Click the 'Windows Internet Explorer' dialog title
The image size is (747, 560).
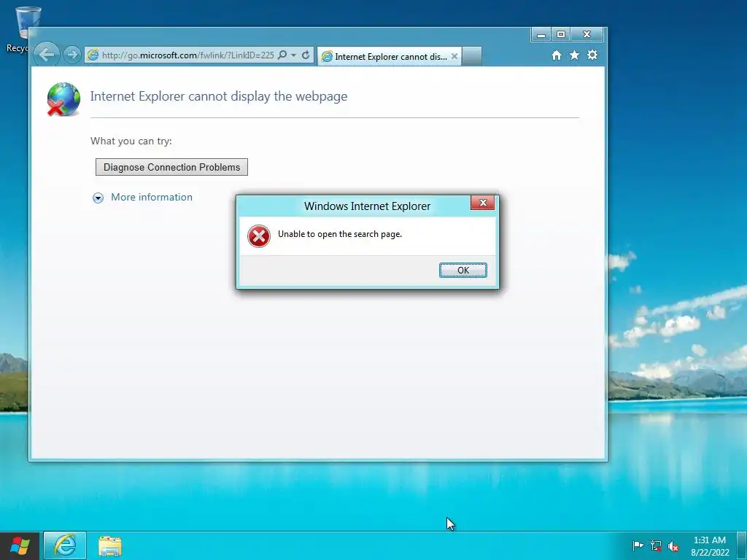click(368, 206)
